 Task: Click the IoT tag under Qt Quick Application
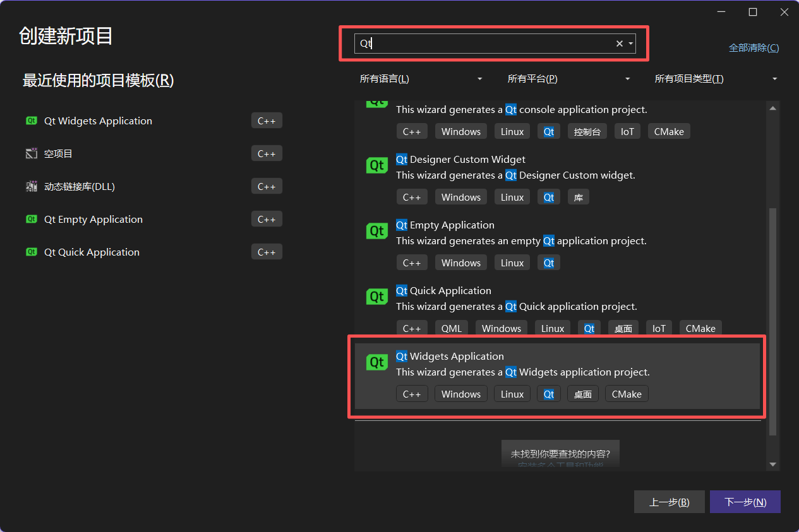[x=659, y=328]
